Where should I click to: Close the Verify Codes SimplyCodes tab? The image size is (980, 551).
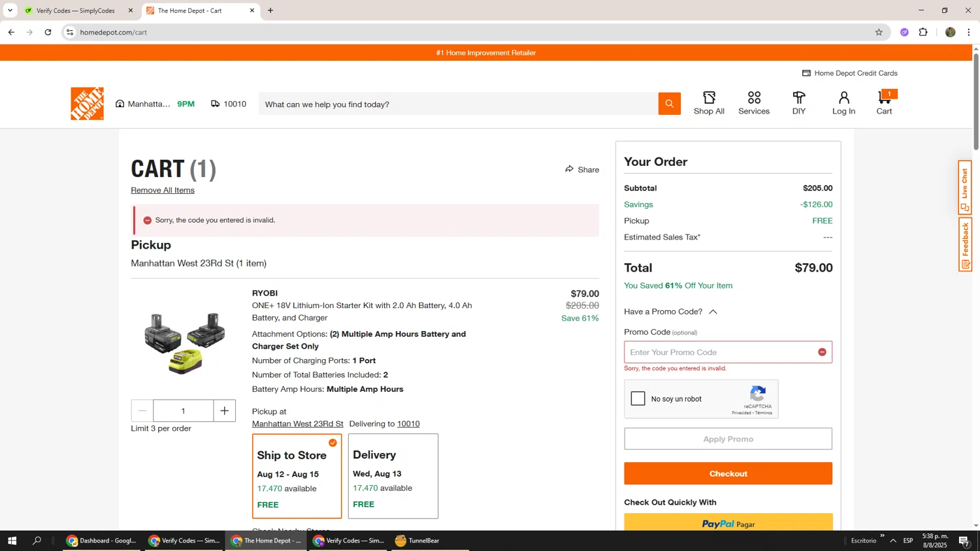pyautogui.click(x=130, y=10)
